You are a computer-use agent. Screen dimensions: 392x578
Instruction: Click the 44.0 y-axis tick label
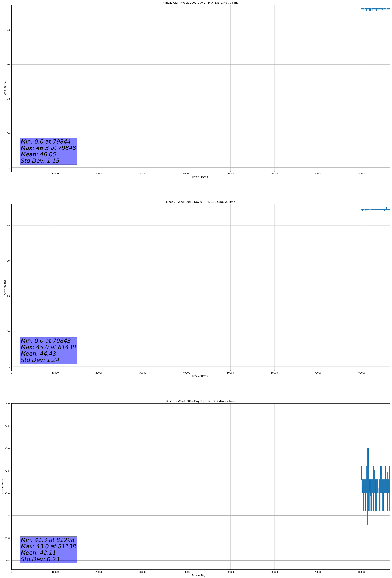[x=7, y=403]
